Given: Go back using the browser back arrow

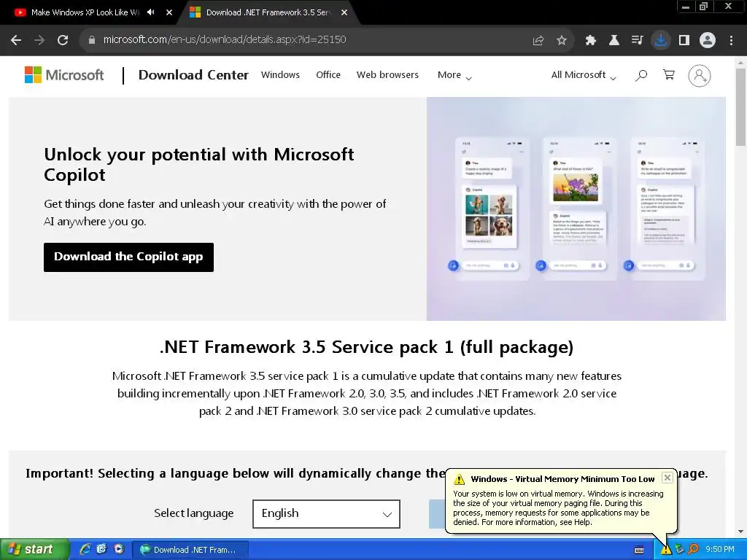Looking at the screenshot, I should point(16,40).
